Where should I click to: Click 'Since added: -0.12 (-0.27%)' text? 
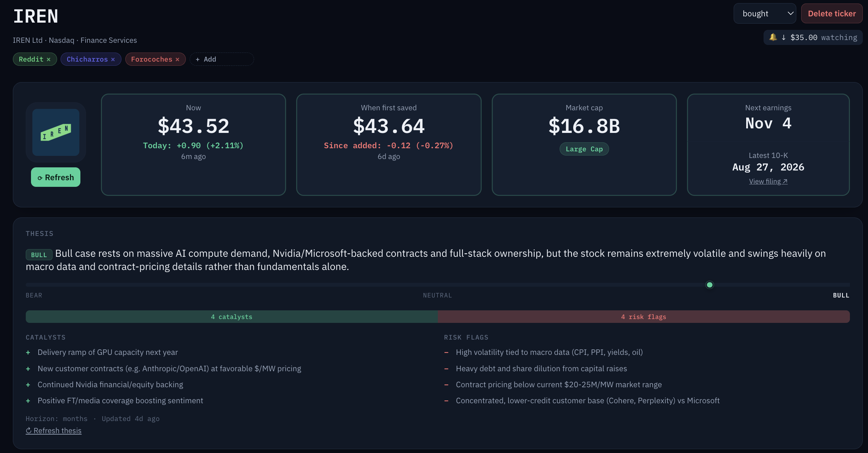389,145
